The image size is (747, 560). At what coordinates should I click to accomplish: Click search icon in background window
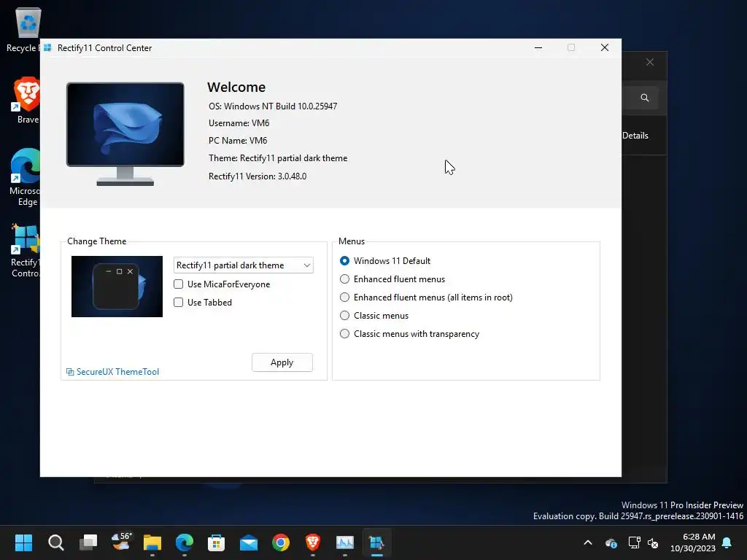[x=645, y=98]
